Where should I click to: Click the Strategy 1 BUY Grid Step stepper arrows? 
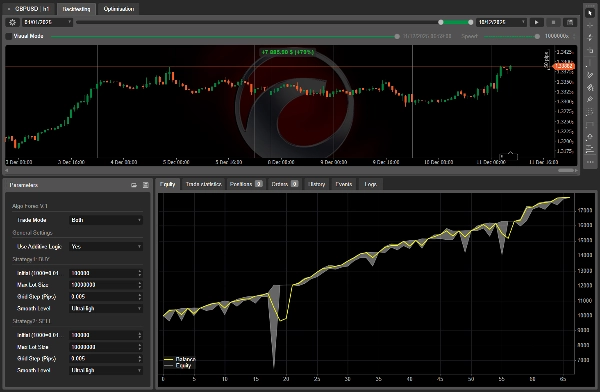[x=140, y=297]
